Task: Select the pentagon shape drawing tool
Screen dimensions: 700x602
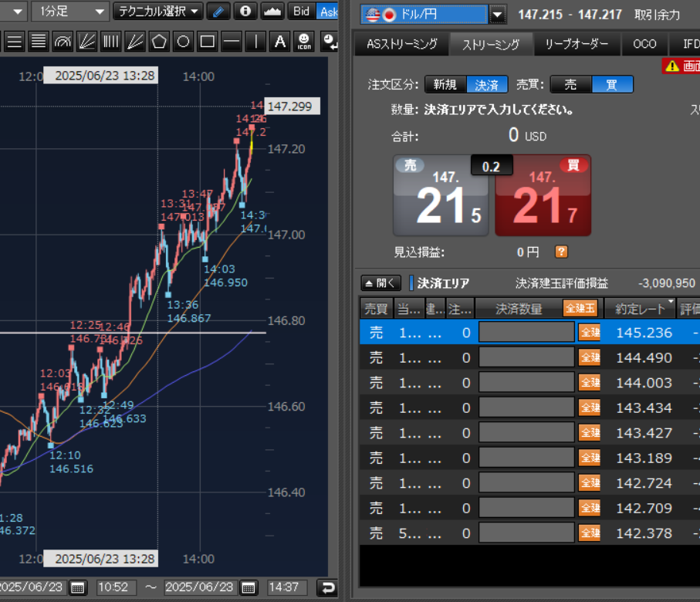Action: 159,41
